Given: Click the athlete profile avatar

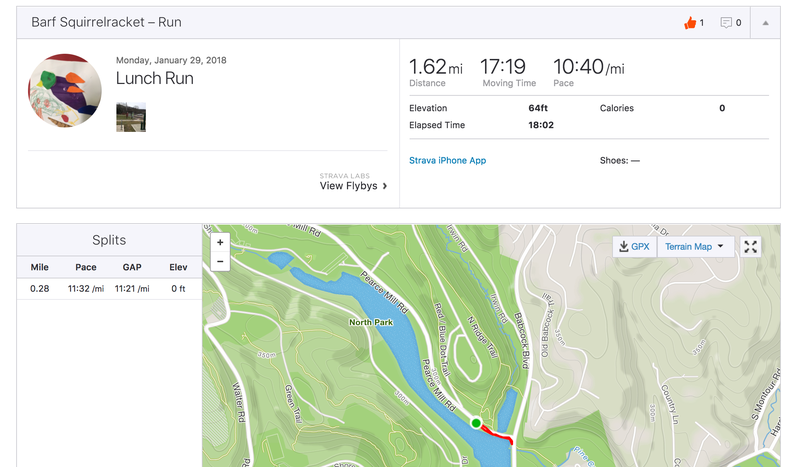Looking at the screenshot, I should (x=65, y=91).
